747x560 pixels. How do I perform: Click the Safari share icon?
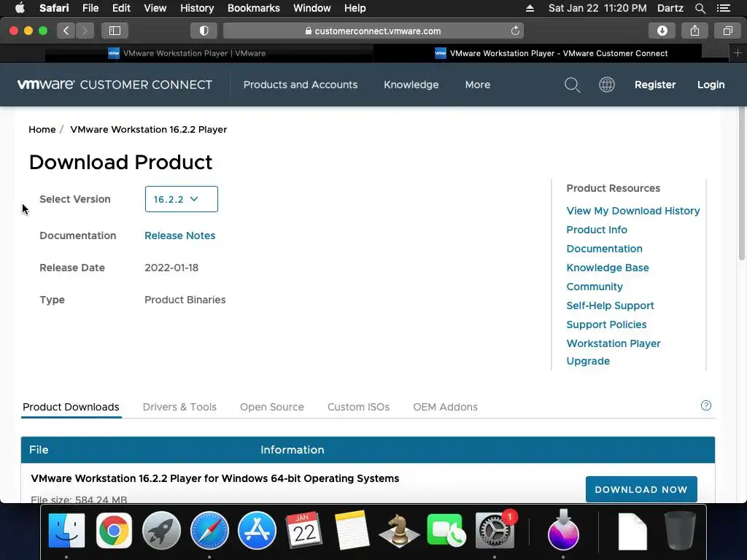694,31
